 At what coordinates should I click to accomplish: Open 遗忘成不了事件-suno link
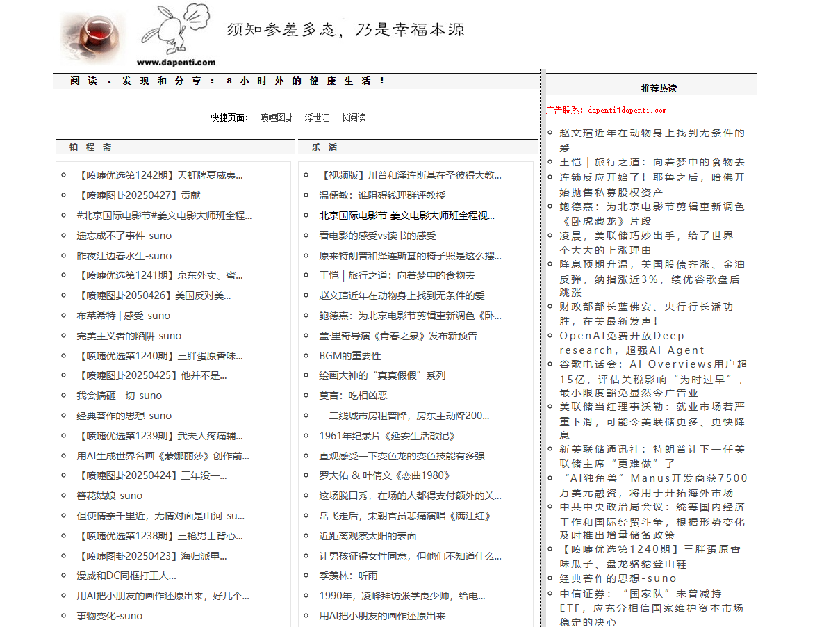pos(124,236)
